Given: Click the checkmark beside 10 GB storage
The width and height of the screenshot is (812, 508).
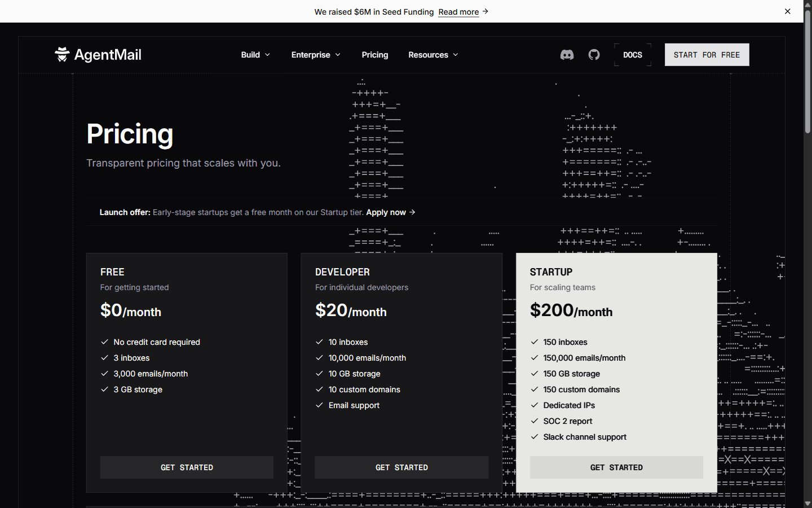Looking at the screenshot, I should click(319, 374).
